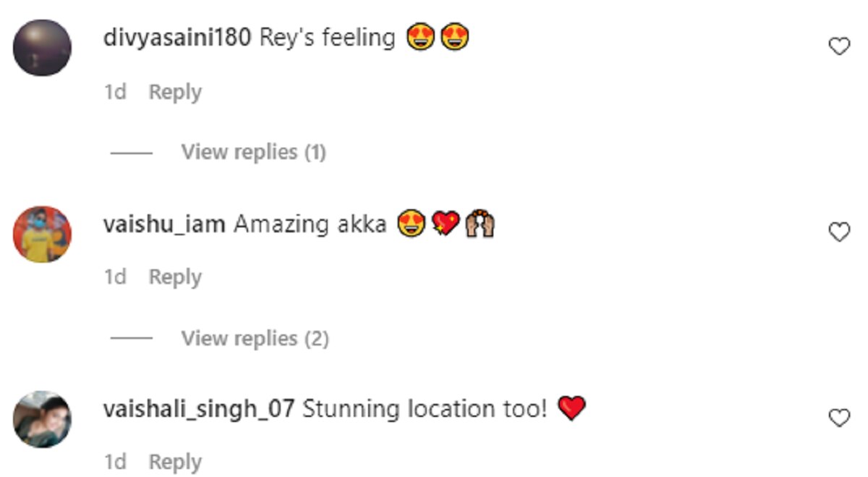Open divyasaini180's profile picture
The height and width of the screenshot is (477, 868).
(43, 48)
